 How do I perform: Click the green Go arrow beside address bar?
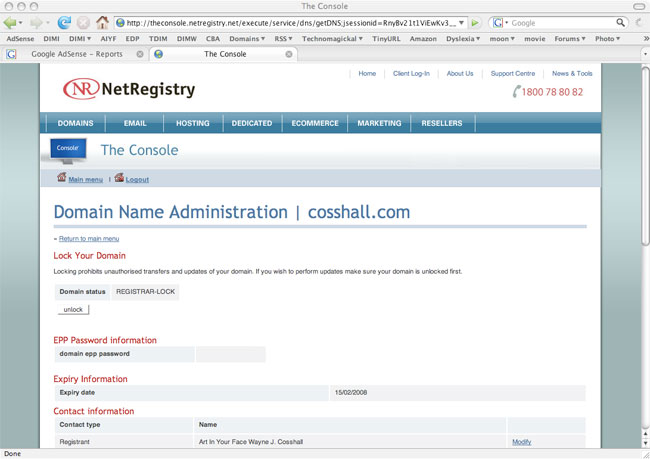pos(476,22)
